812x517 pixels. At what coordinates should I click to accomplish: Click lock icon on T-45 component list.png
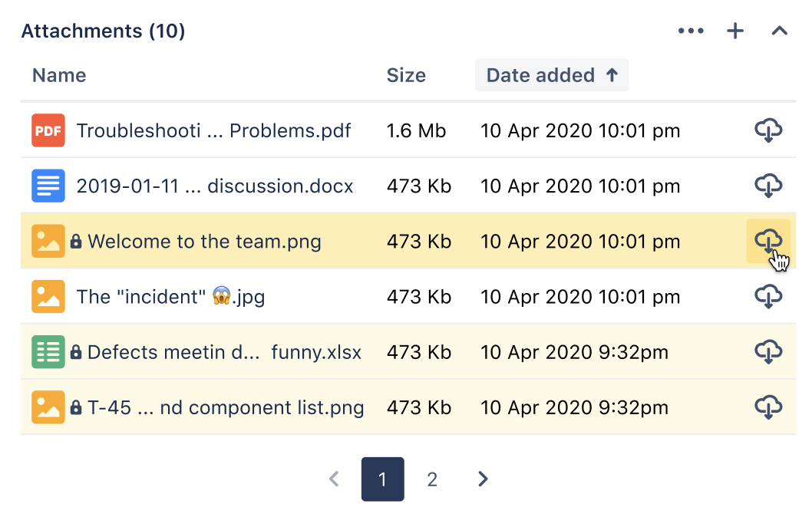coord(76,407)
